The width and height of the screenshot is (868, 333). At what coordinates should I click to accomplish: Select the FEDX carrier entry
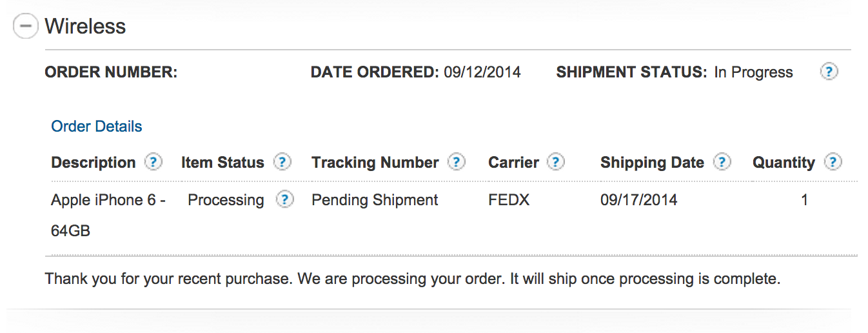509,200
